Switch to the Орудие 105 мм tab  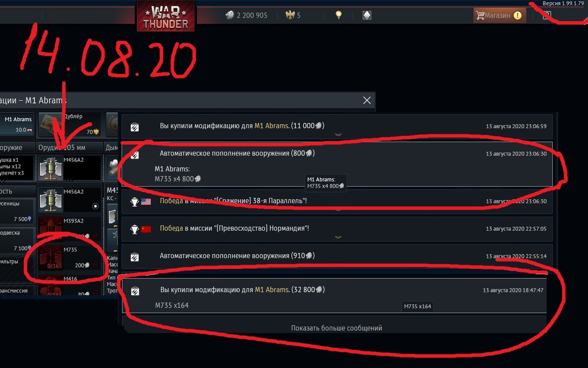coord(65,147)
